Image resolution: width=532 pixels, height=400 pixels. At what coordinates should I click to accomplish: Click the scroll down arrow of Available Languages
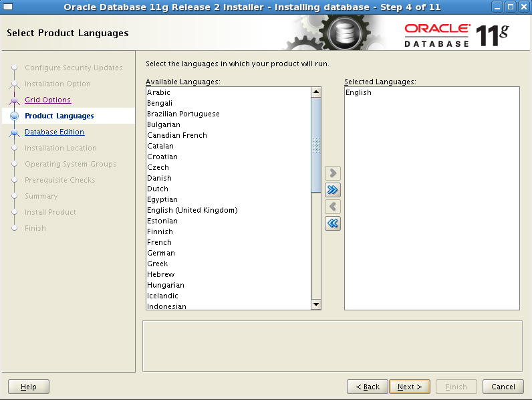316,304
